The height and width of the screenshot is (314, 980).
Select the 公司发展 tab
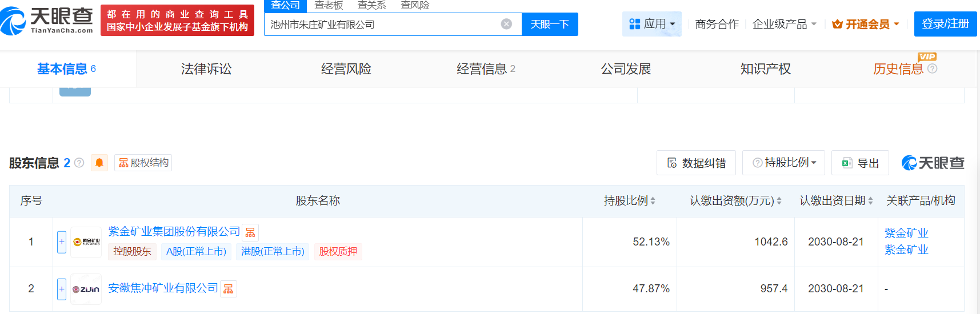tap(626, 69)
